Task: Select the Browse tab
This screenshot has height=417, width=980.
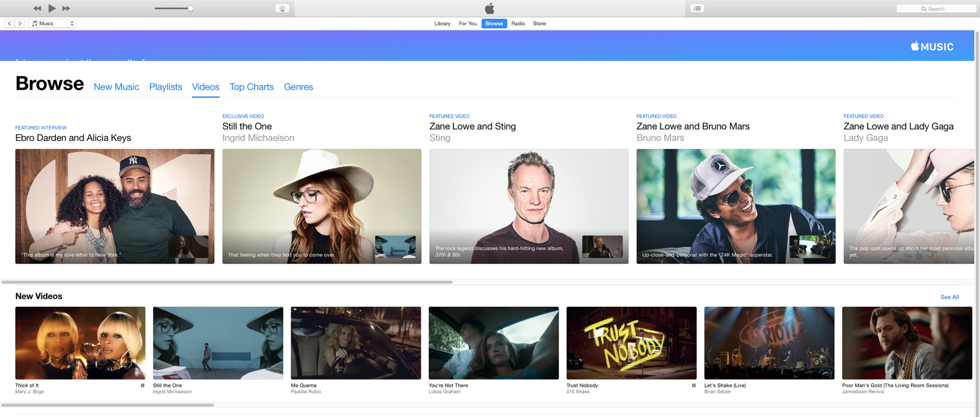Action: [494, 24]
